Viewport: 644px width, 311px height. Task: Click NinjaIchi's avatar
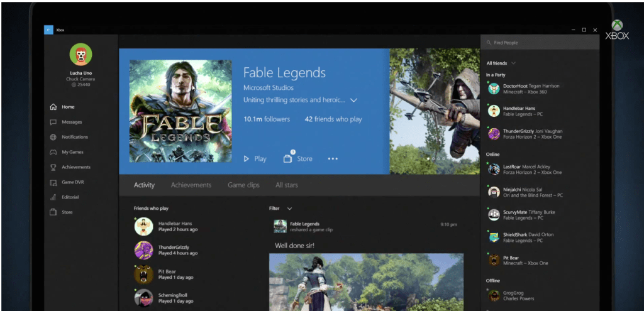494,192
